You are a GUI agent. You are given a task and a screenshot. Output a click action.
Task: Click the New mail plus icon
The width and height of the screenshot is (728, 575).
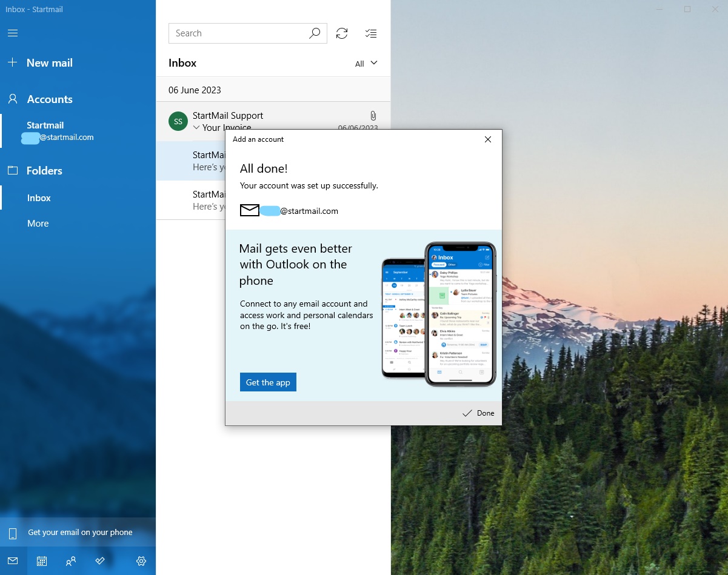12,62
